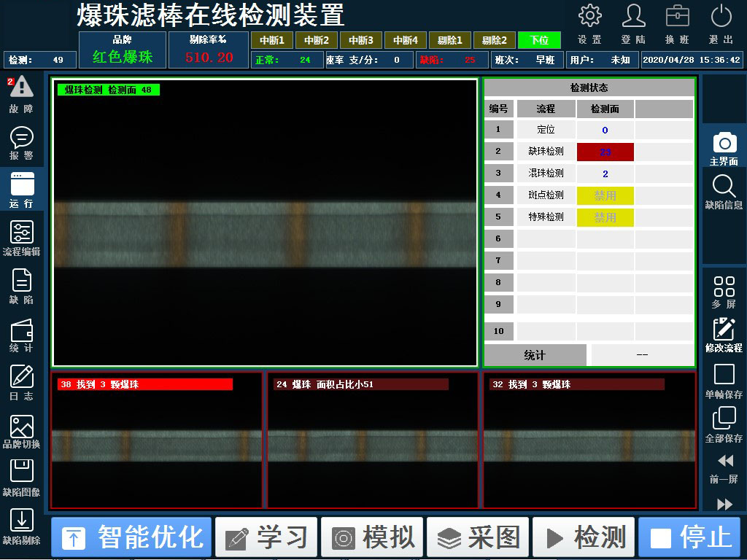This screenshot has width=747, height=560.
Task: Toggle the 中断1 indicator
Action: click(272, 40)
